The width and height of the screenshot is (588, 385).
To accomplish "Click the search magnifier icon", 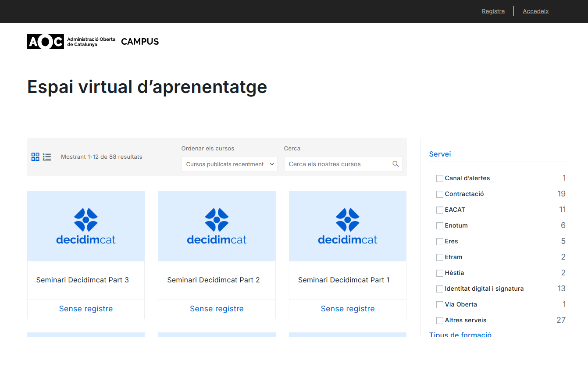I will [396, 164].
